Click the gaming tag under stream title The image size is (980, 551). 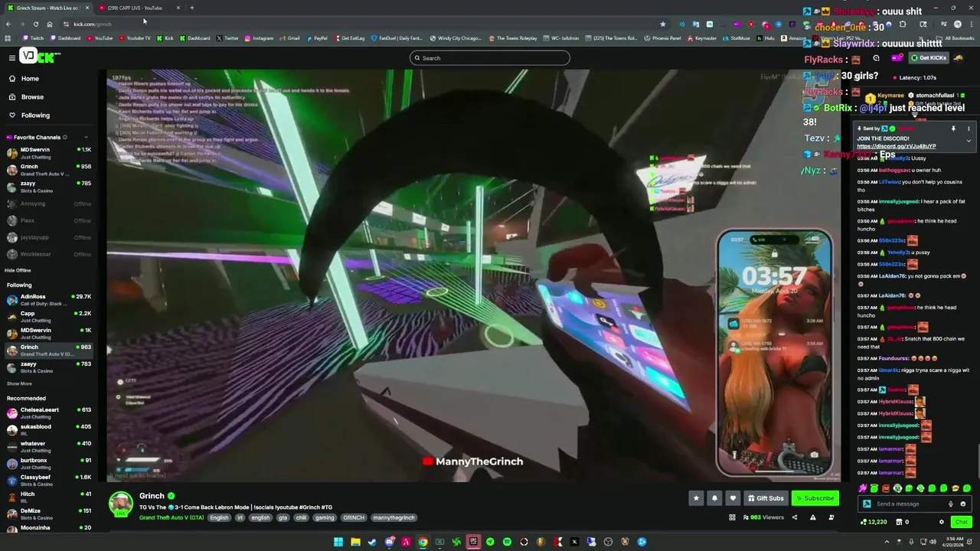325,517
